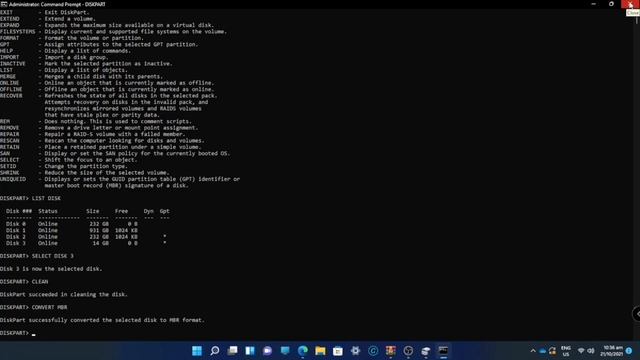Open notification badge in tray
The width and height of the screenshot is (640, 360).
(629, 351)
